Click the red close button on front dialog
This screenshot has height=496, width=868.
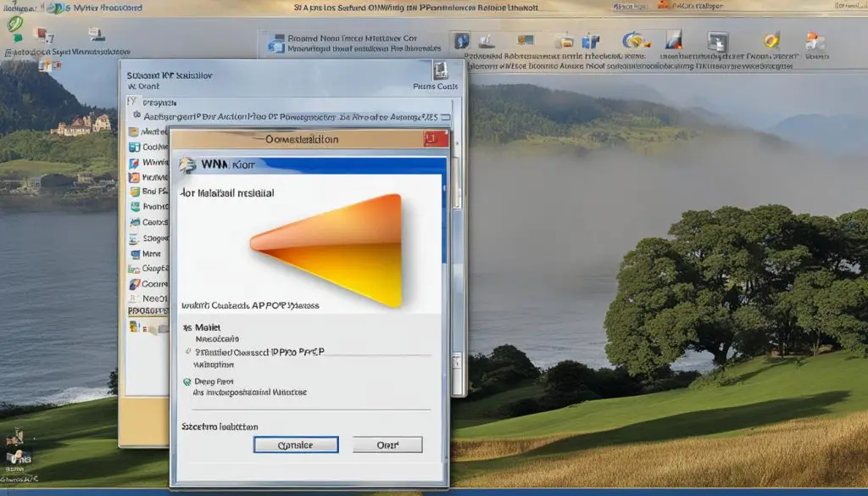click(436, 139)
